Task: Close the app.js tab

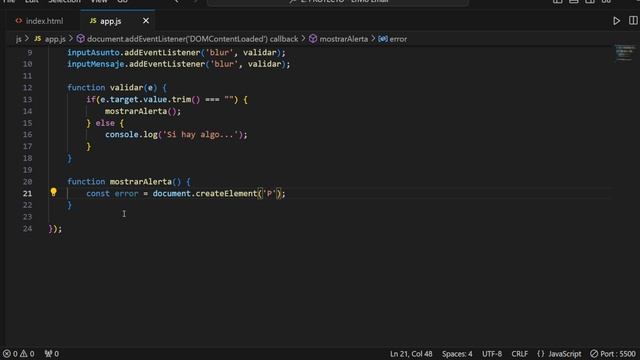Action: point(146,21)
